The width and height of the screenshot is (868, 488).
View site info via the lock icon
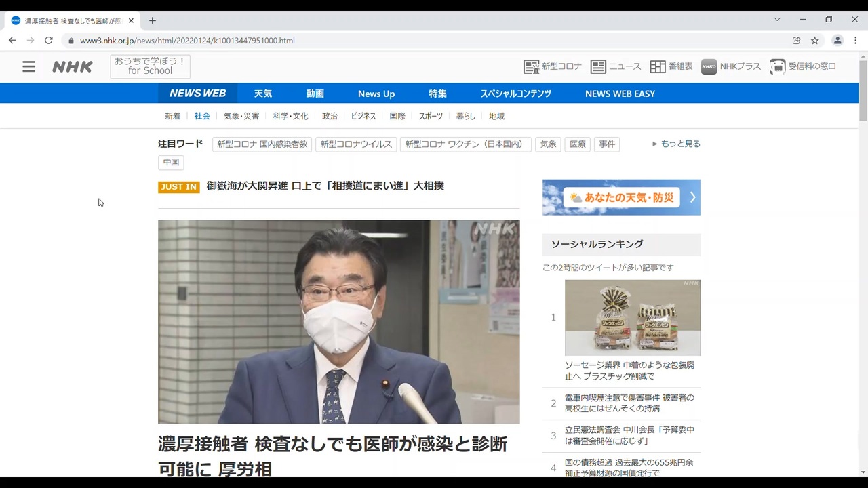pos(71,41)
